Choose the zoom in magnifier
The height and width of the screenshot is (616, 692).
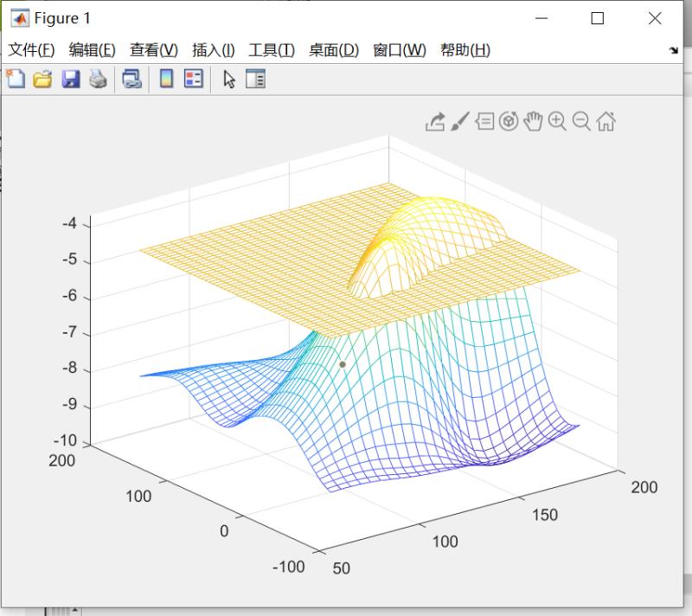tap(557, 121)
